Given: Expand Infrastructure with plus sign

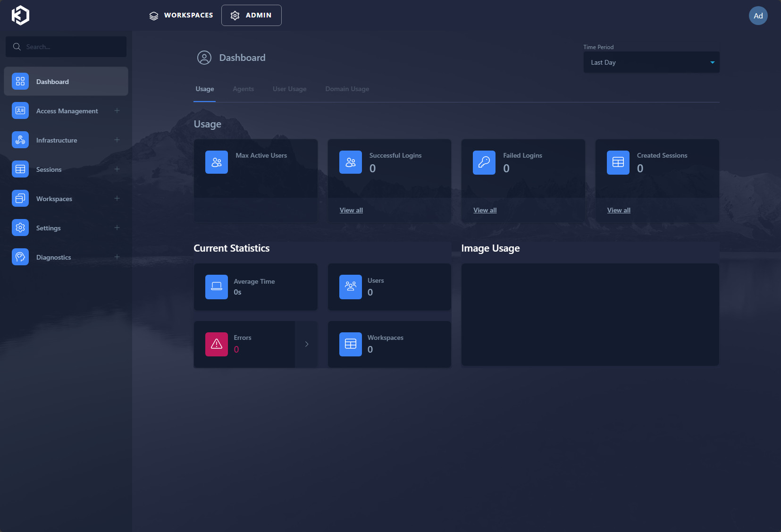Looking at the screenshot, I should tap(117, 140).
